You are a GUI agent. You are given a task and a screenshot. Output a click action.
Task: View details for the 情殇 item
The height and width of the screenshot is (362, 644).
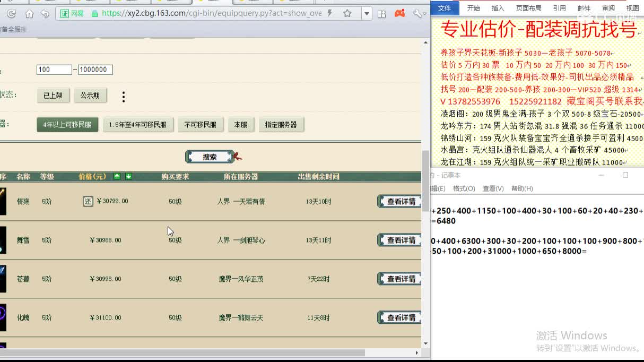[x=399, y=201]
